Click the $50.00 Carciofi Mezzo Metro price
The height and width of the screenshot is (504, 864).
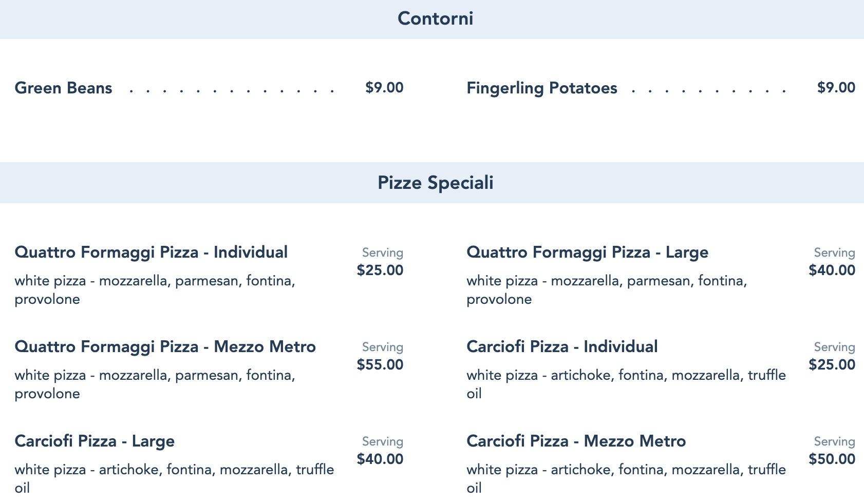pos(832,459)
